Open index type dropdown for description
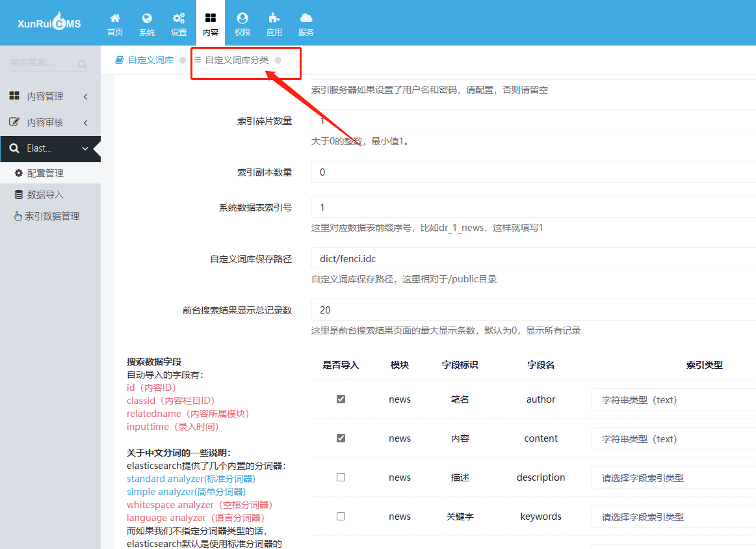 click(x=673, y=477)
